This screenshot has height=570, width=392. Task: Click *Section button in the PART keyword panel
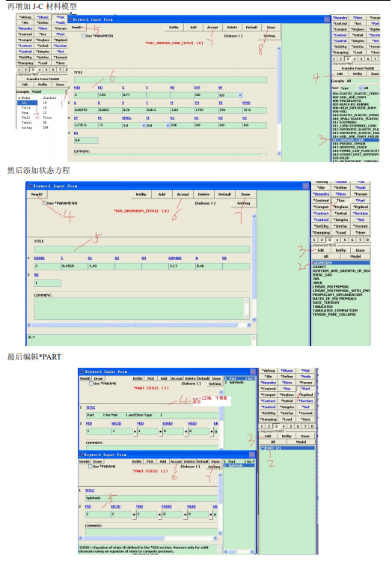(x=306, y=401)
